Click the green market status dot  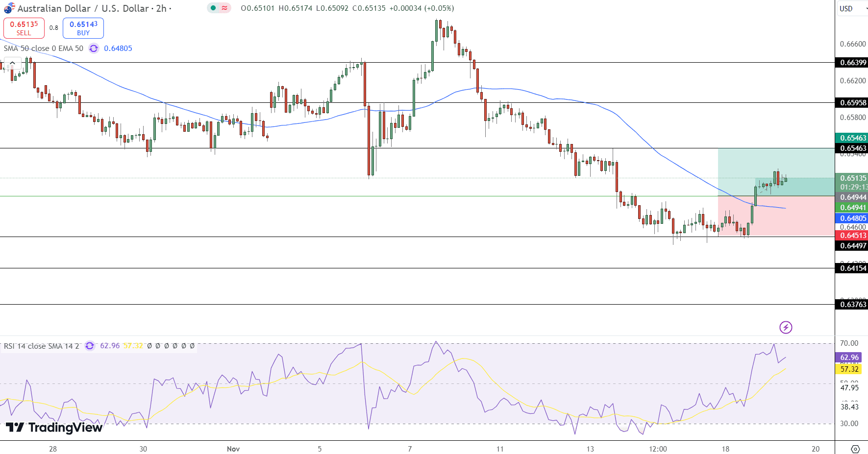(213, 8)
